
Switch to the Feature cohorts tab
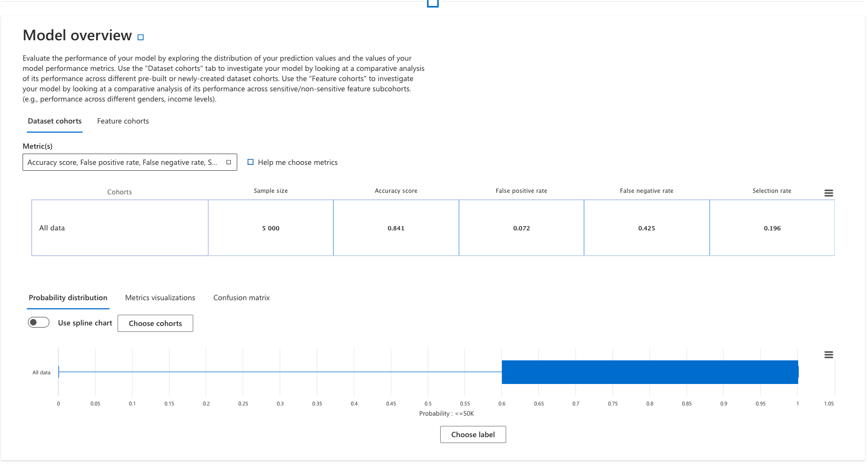[123, 121]
